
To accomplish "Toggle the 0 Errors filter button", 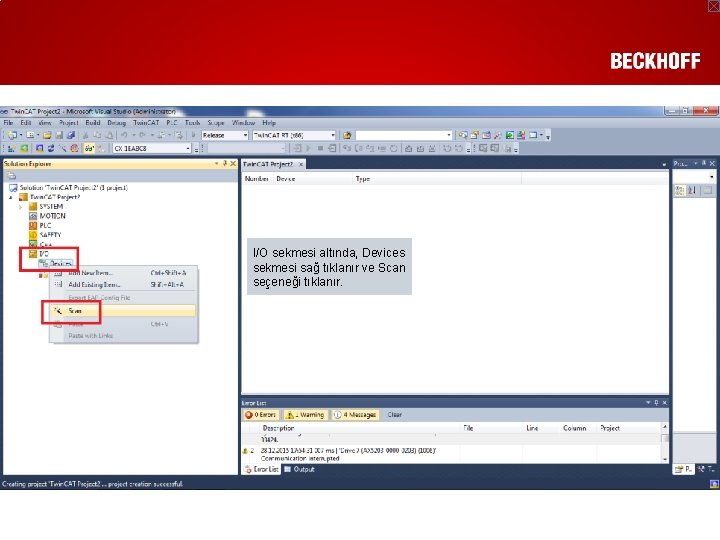I will [261, 415].
